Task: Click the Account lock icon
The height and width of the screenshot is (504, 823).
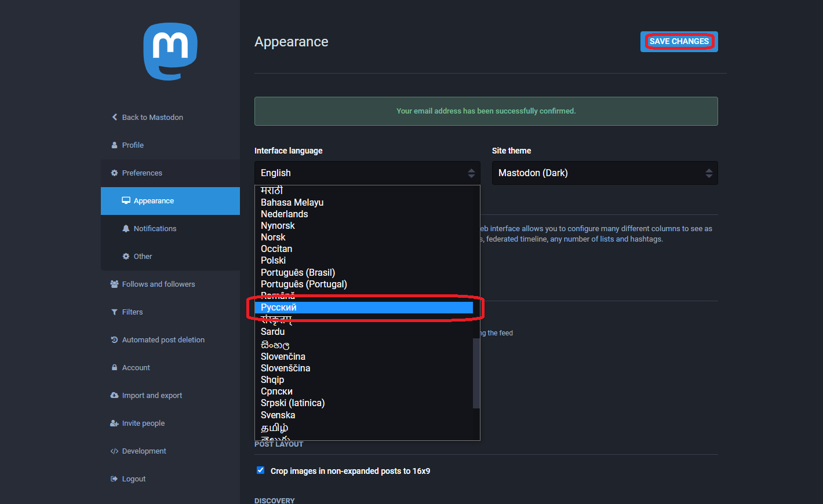Action: [x=114, y=368]
